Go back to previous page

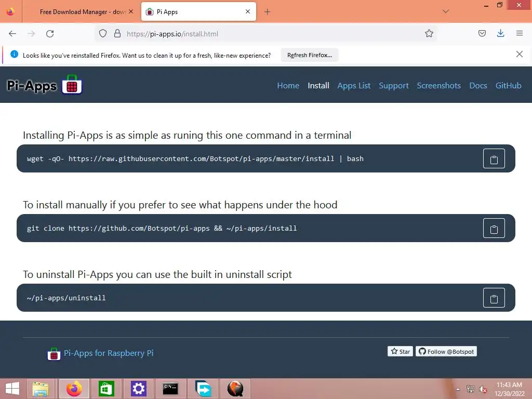12,34
